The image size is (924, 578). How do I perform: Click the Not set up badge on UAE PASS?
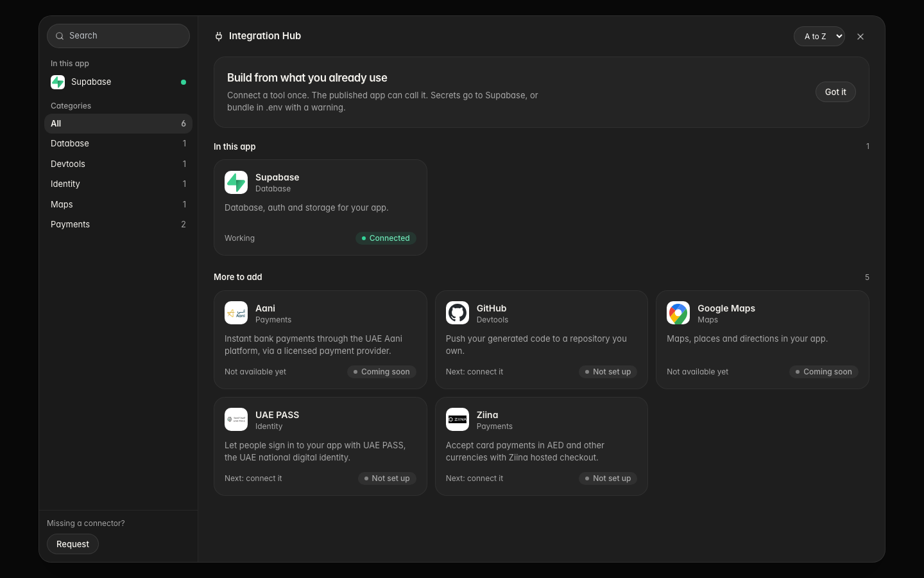[x=387, y=478]
